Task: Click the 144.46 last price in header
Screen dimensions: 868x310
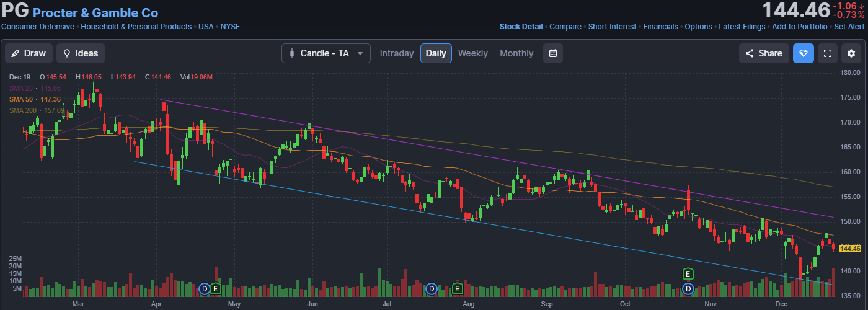Action: coord(795,11)
